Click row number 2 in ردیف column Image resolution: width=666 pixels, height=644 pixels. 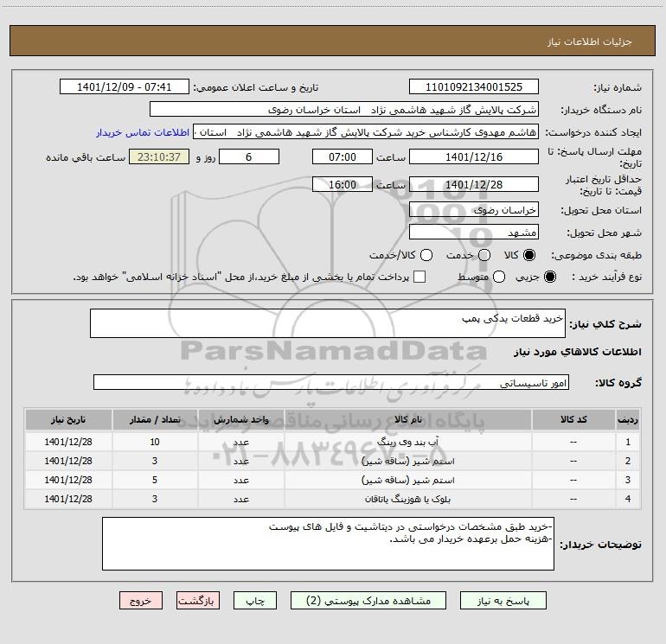coord(628,461)
